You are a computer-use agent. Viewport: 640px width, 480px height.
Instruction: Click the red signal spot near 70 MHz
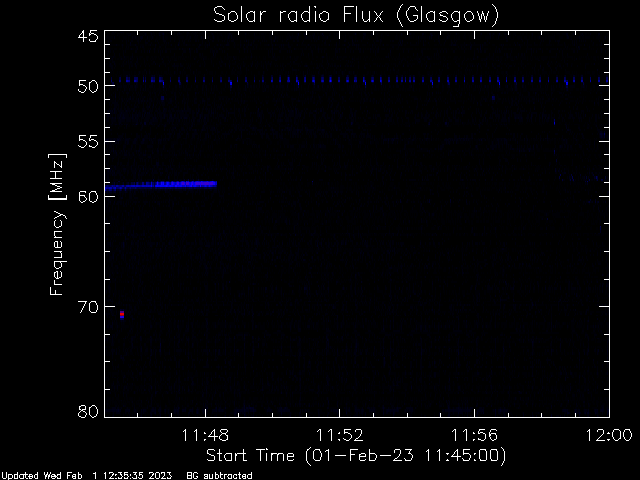[x=122, y=314]
